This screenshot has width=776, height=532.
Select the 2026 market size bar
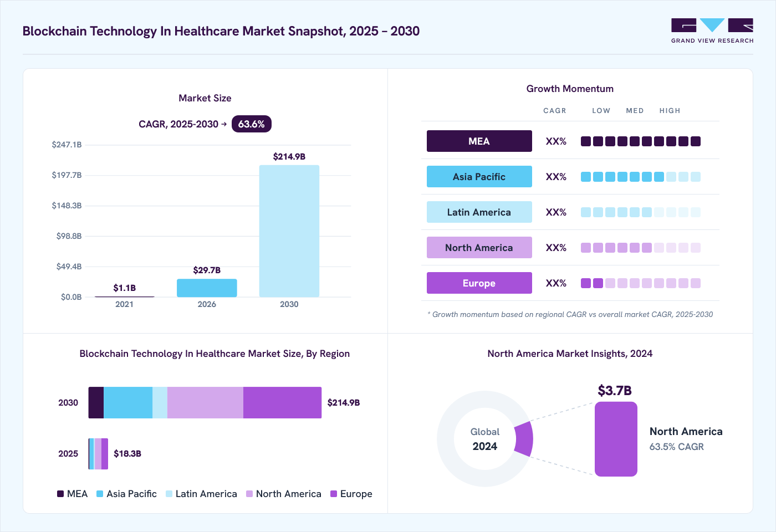tap(207, 288)
